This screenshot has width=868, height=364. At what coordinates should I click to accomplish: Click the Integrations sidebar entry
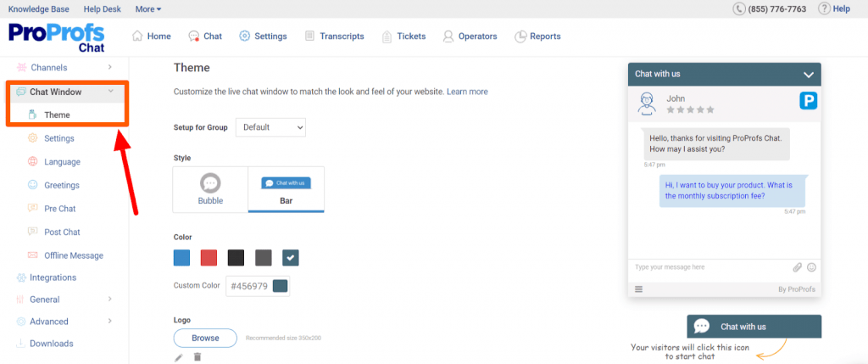(53, 277)
